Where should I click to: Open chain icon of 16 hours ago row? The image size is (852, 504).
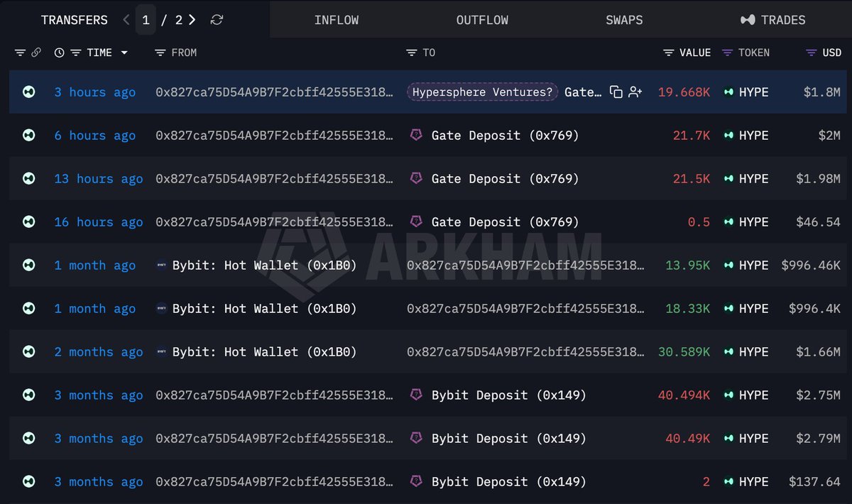(29, 221)
